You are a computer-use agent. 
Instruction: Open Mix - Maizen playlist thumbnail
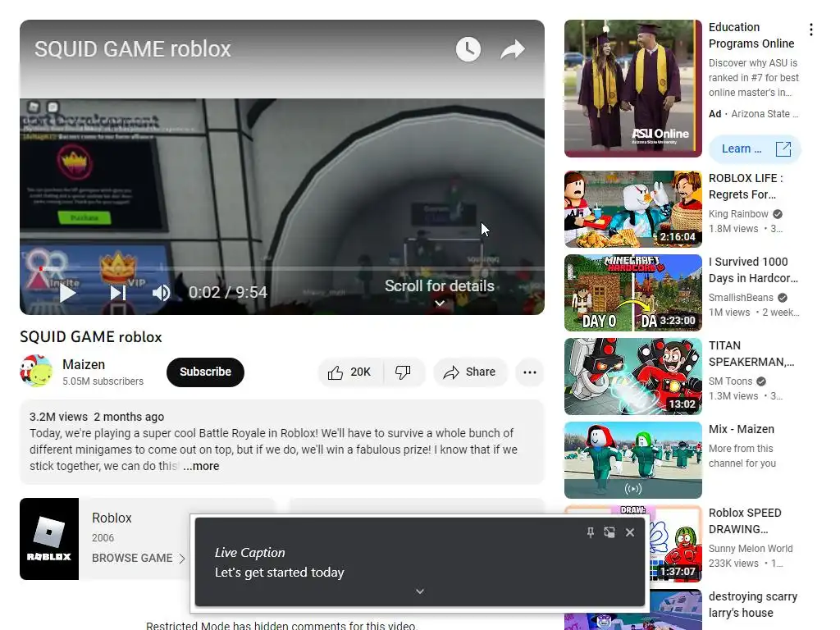point(632,459)
